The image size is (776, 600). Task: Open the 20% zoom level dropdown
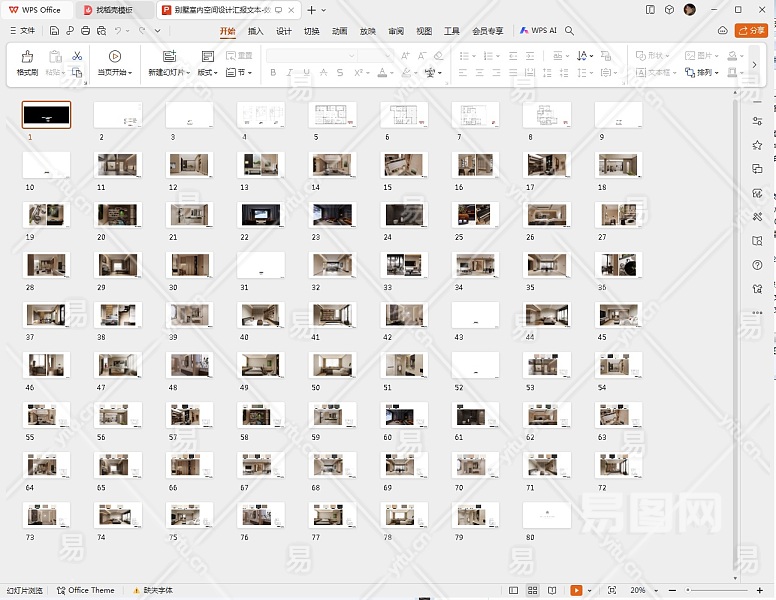[640, 591]
